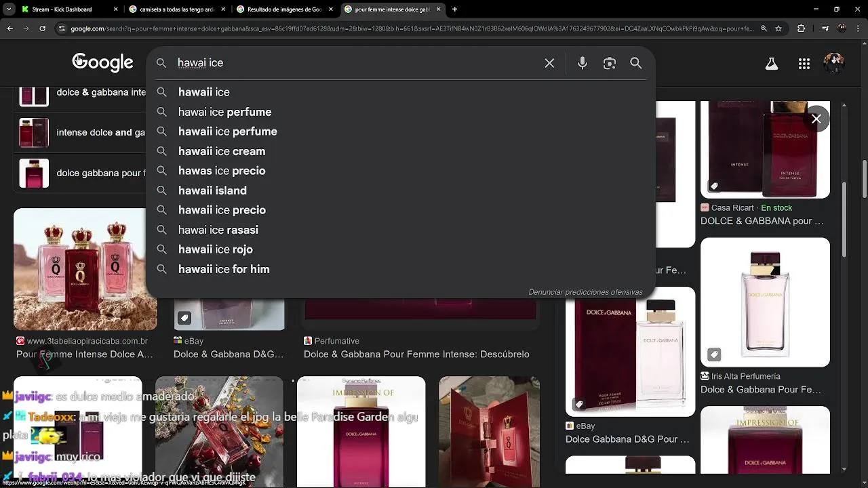868x488 pixels.
Task: Open the three crowned Q perfumes image
Action: (x=85, y=269)
